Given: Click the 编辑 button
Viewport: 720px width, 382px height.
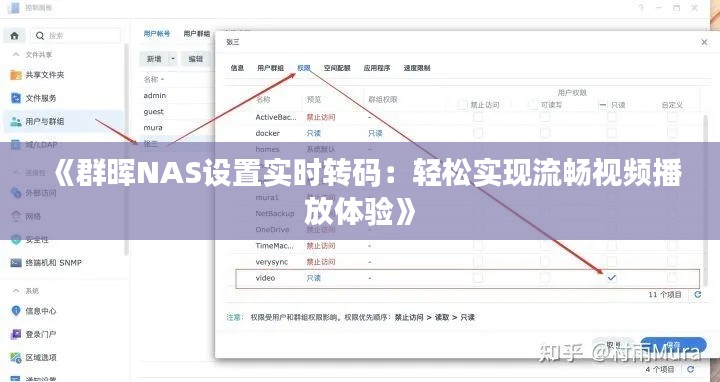Looking at the screenshot, I should [196, 59].
